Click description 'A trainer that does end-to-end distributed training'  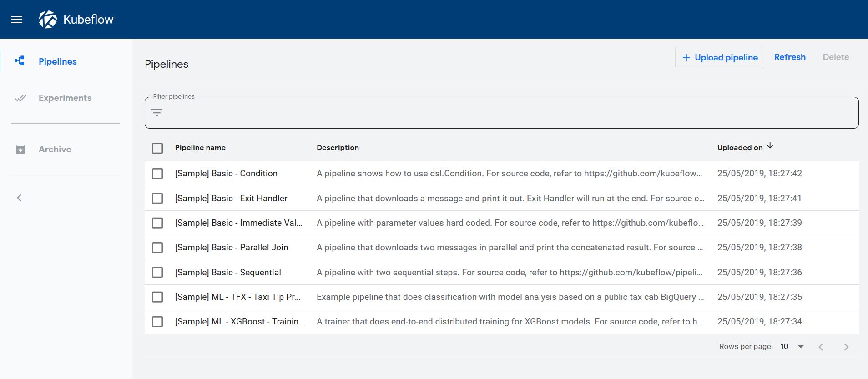[510, 322]
